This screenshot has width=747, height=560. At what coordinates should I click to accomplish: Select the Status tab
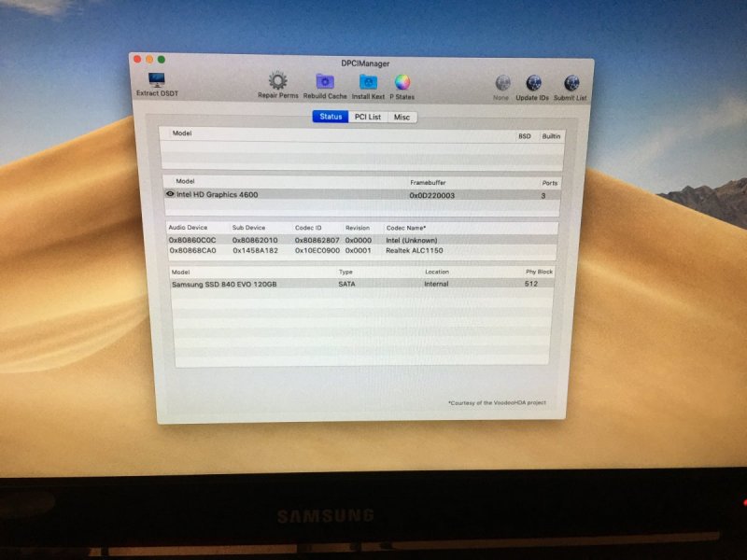click(x=331, y=117)
